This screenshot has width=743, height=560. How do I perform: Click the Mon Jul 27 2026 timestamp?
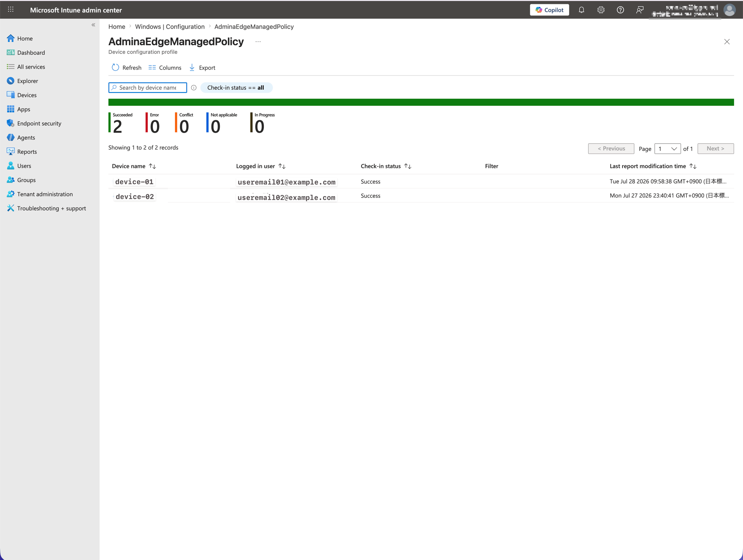click(669, 196)
